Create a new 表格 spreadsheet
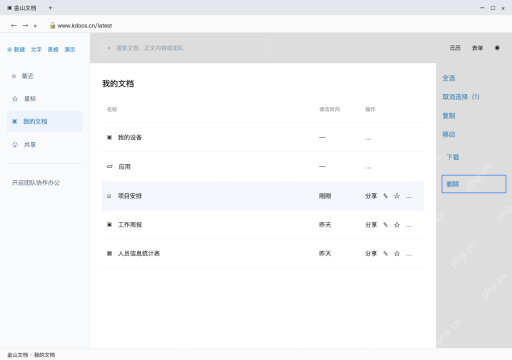Screen dimensions: 512x360 coord(53,50)
